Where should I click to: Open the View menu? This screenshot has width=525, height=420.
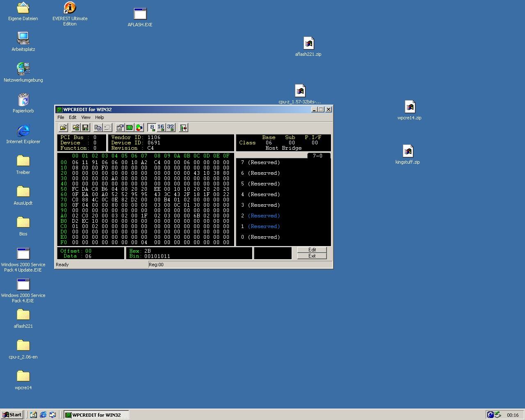pyautogui.click(x=86, y=117)
